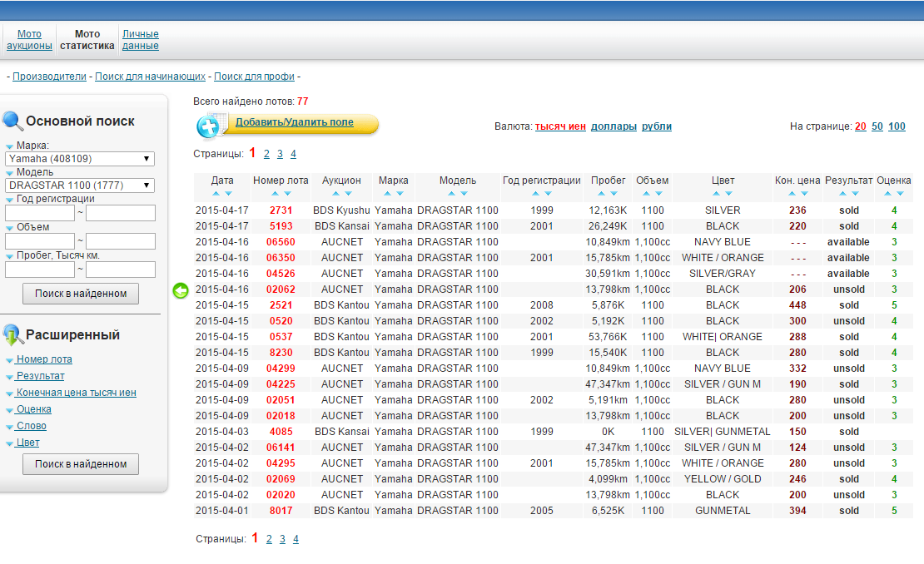924x564 pixels.
Task: Sort Аукцион column ascending
Action: click(335, 194)
